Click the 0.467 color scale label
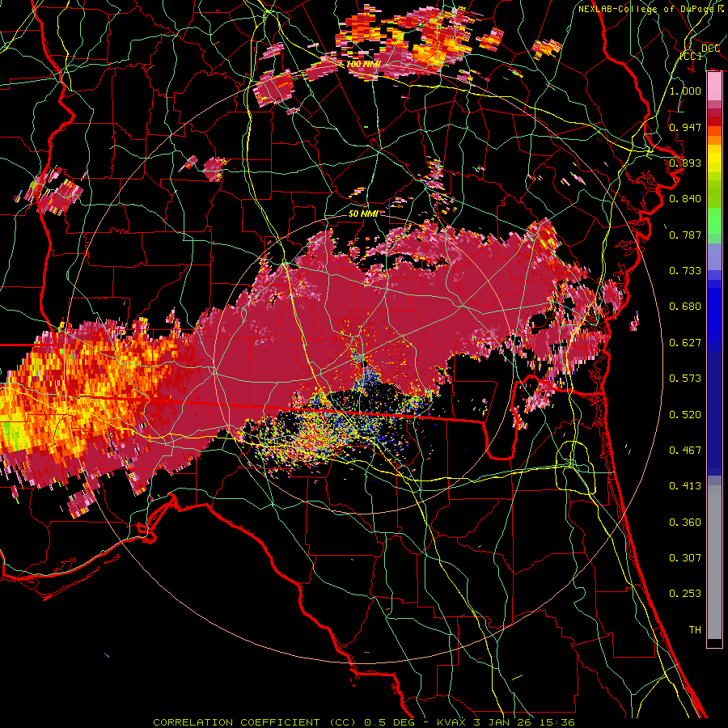This screenshot has width=728, height=728. click(x=685, y=451)
